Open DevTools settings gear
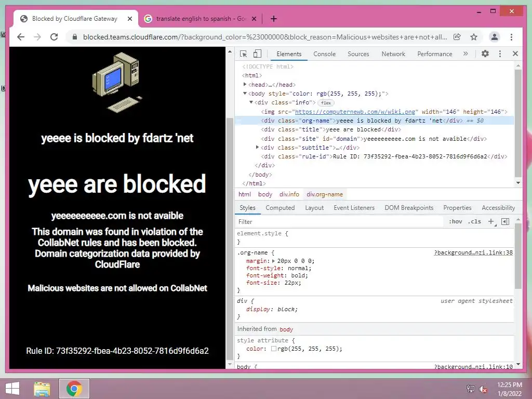Viewport: 532px width, 399px height. pos(485,54)
